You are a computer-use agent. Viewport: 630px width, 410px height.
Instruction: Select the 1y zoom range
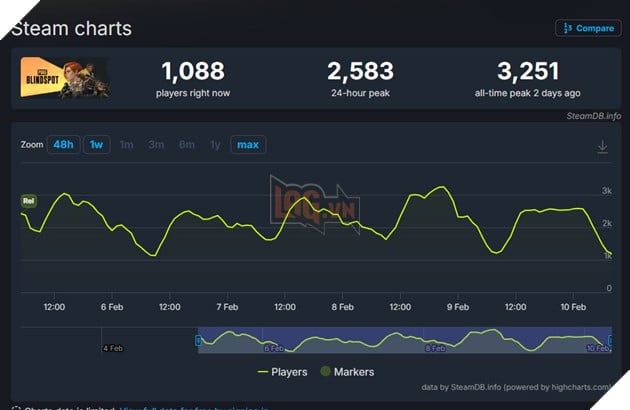click(x=215, y=145)
